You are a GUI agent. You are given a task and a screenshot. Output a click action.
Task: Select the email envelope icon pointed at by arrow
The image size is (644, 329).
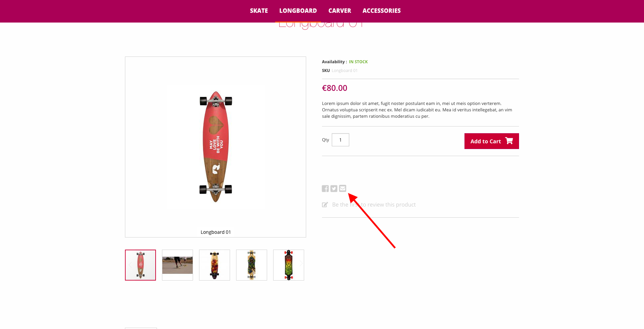[343, 188]
